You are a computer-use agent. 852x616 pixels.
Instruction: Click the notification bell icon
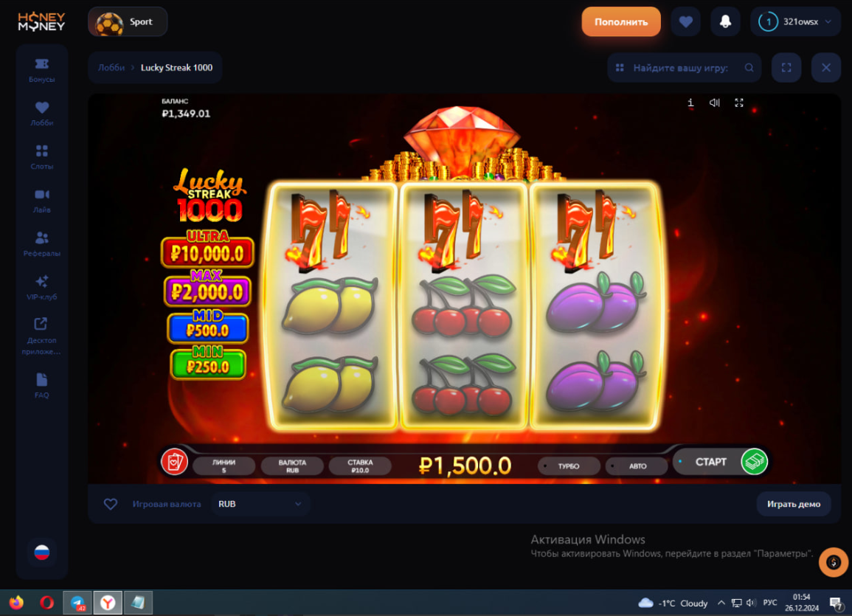click(725, 21)
